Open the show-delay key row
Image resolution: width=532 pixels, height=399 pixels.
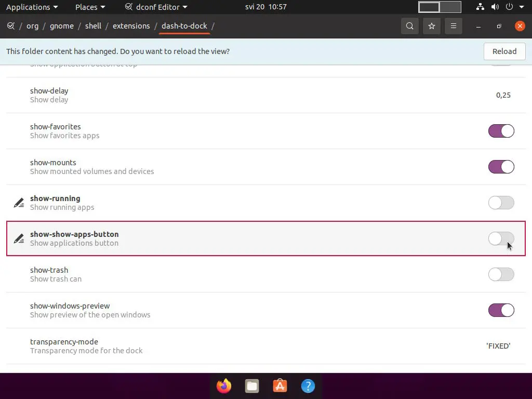pyautogui.click(x=265, y=95)
